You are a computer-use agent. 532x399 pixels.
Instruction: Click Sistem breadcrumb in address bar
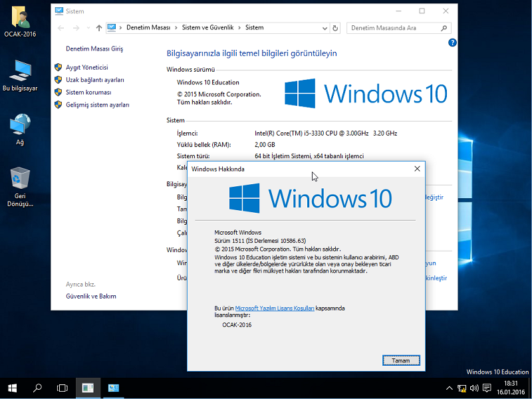click(255, 27)
